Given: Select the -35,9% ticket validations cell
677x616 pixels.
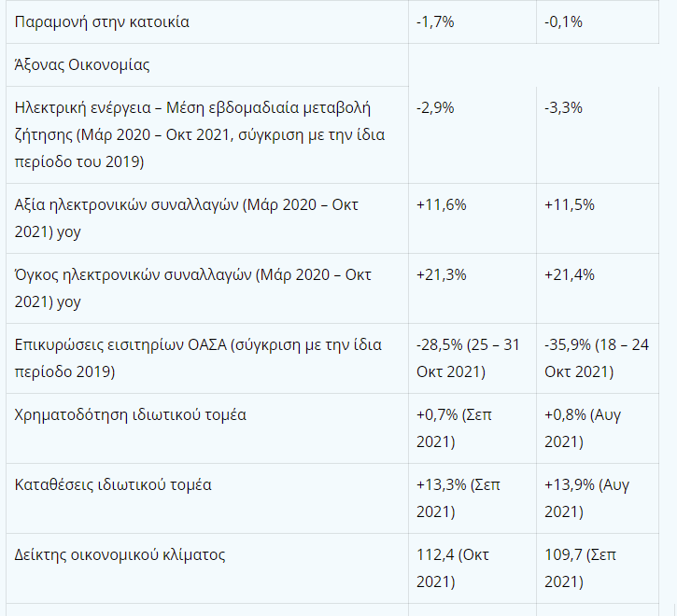Looking at the screenshot, I should click(597, 357).
